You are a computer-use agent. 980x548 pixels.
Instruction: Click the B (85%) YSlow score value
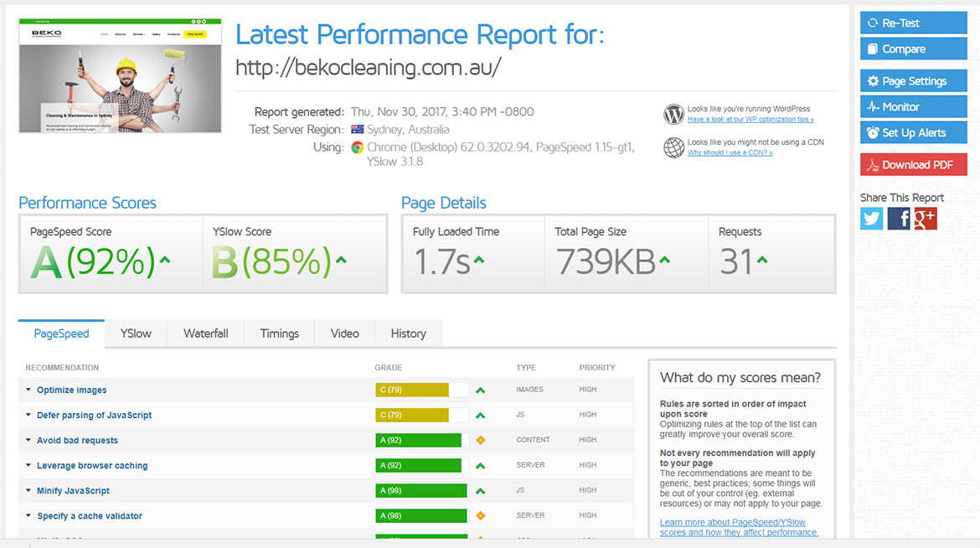click(271, 261)
